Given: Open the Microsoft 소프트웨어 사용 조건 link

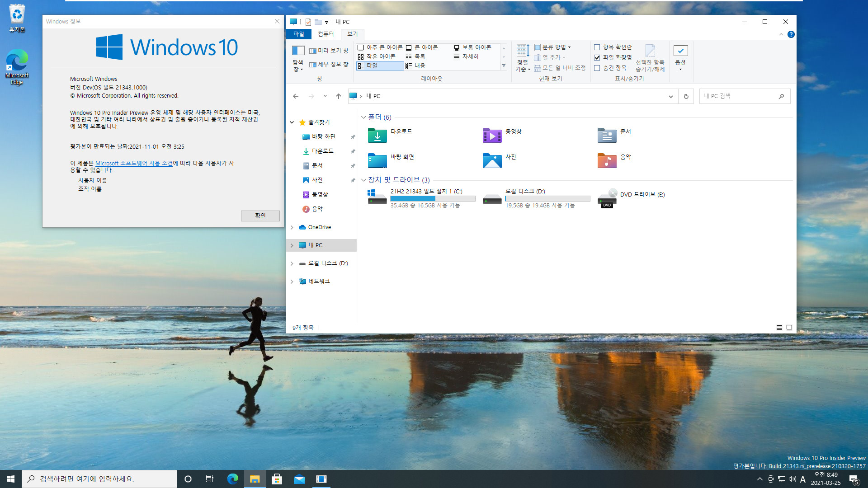Looking at the screenshot, I should (134, 163).
